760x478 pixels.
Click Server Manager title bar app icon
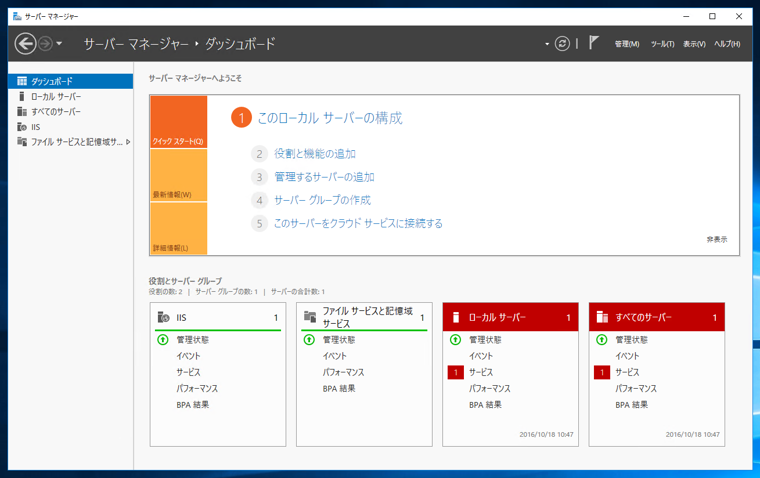[17, 16]
